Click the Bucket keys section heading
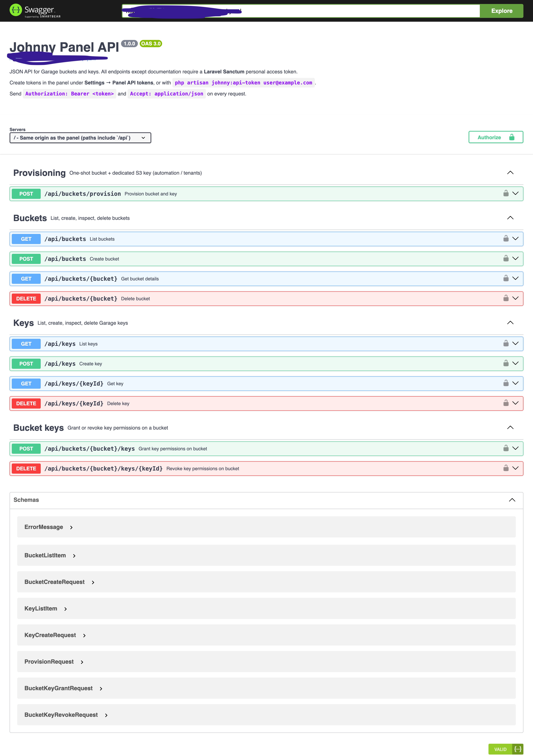533x756 pixels. (38, 428)
